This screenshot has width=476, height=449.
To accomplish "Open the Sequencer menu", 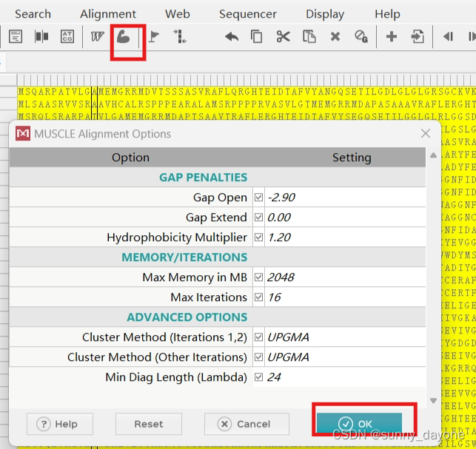I will (x=248, y=14).
